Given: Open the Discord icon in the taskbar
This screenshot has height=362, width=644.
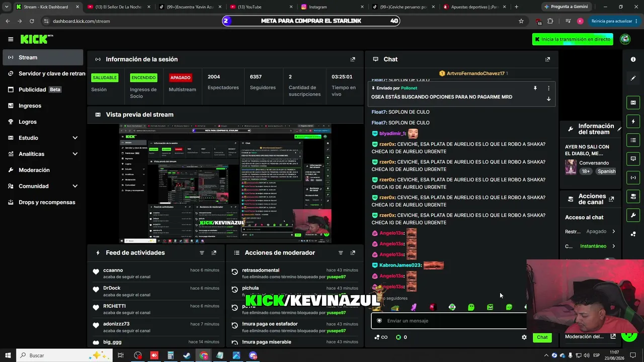Looking at the screenshot, I should click(253, 355).
